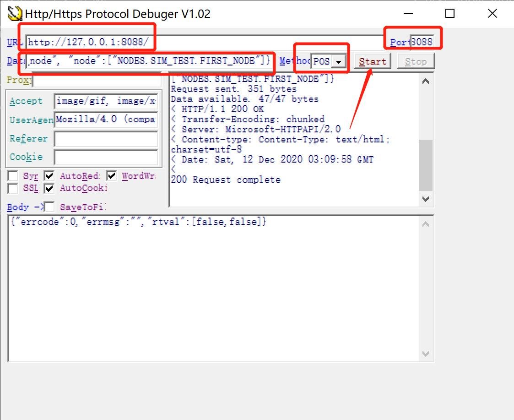Click the Proxy label
The image size is (514, 420).
coord(19,80)
